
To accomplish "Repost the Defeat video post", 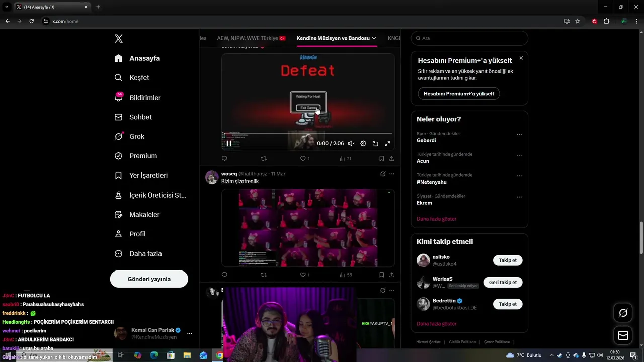I will pos(264,158).
